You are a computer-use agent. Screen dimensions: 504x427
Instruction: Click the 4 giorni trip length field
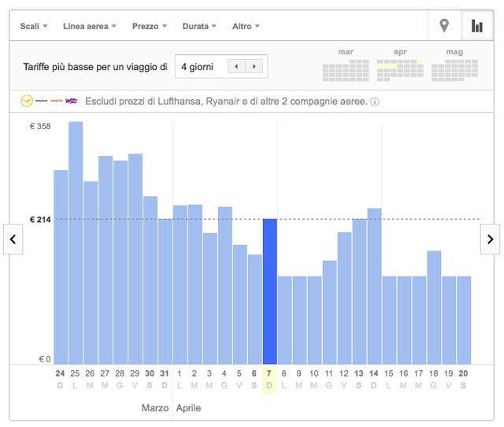(221, 66)
